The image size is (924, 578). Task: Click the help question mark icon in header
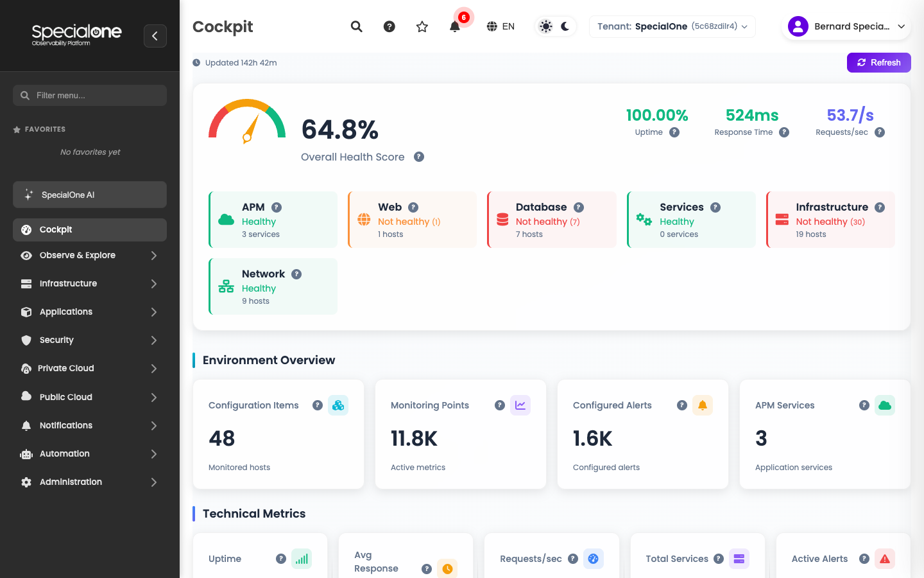pyautogui.click(x=389, y=26)
